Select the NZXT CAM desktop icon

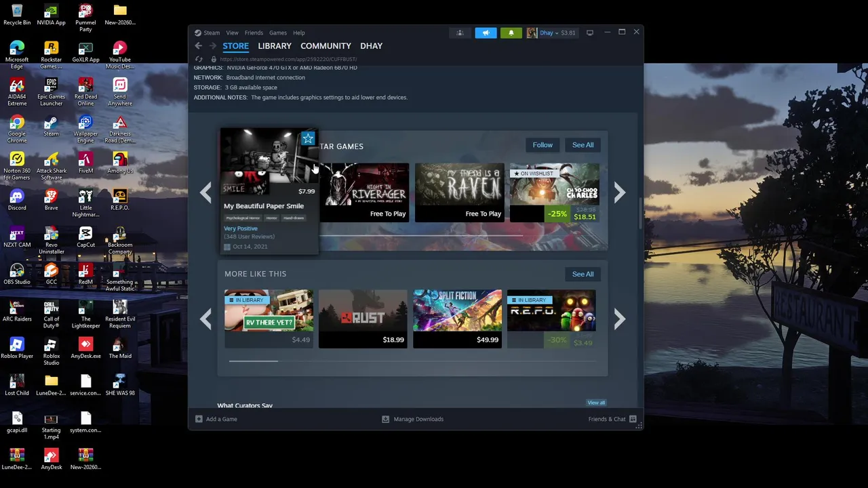point(17,237)
